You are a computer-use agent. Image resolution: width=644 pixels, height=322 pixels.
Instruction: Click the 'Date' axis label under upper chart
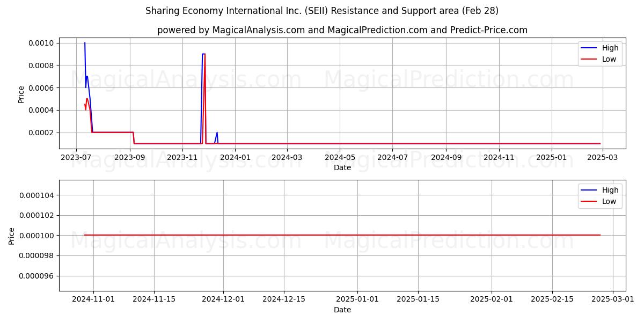coord(342,167)
